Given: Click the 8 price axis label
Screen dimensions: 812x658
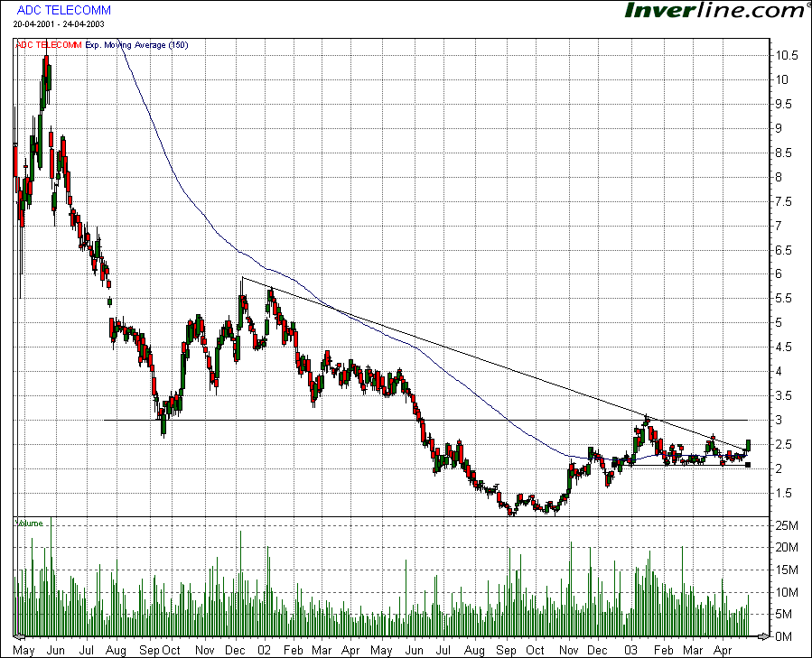Looking at the screenshot, I should (x=779, y=177).
